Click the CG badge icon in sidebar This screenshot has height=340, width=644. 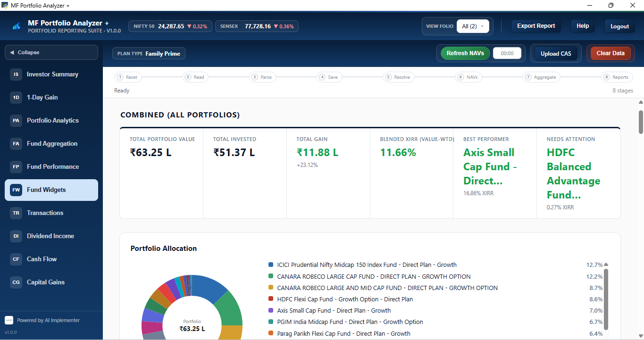[16, 282]
